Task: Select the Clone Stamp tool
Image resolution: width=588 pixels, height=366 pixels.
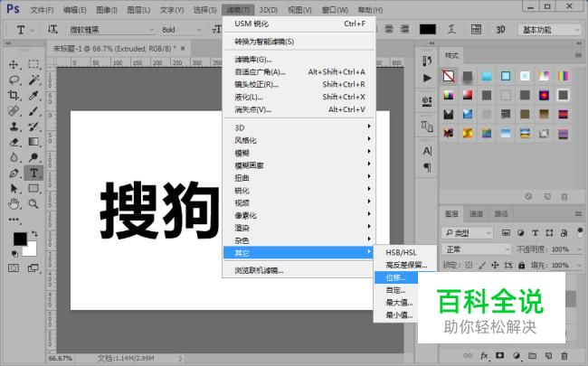Action: [x=14, y=127]
